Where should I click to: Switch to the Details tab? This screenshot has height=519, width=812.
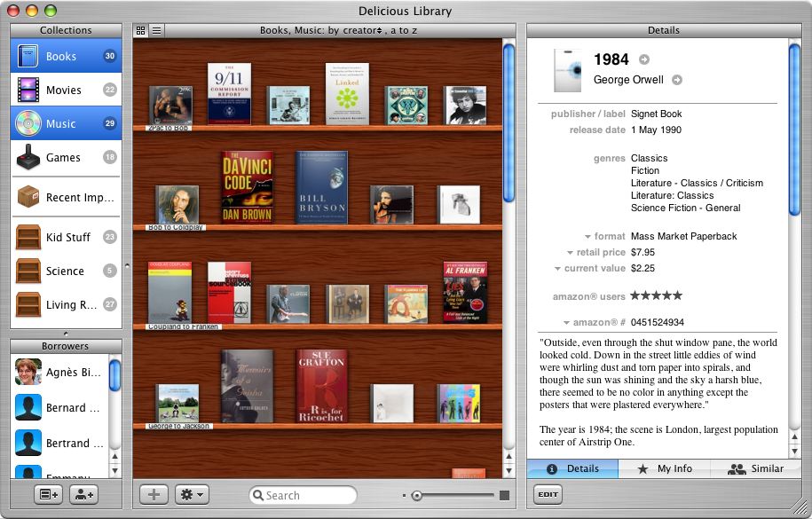[x=572, y=468]
